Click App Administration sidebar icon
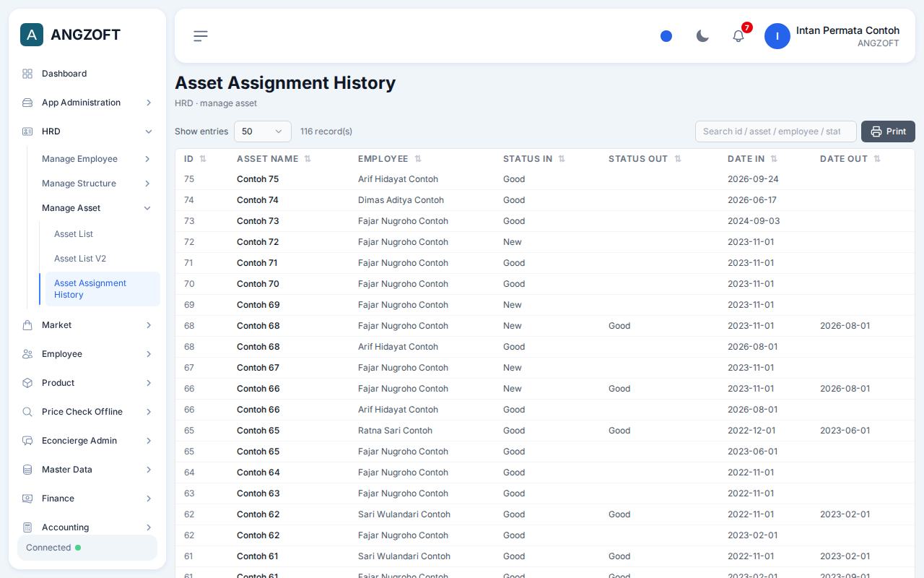The width and height of the screenshot is (924, 578). (27, 103)
